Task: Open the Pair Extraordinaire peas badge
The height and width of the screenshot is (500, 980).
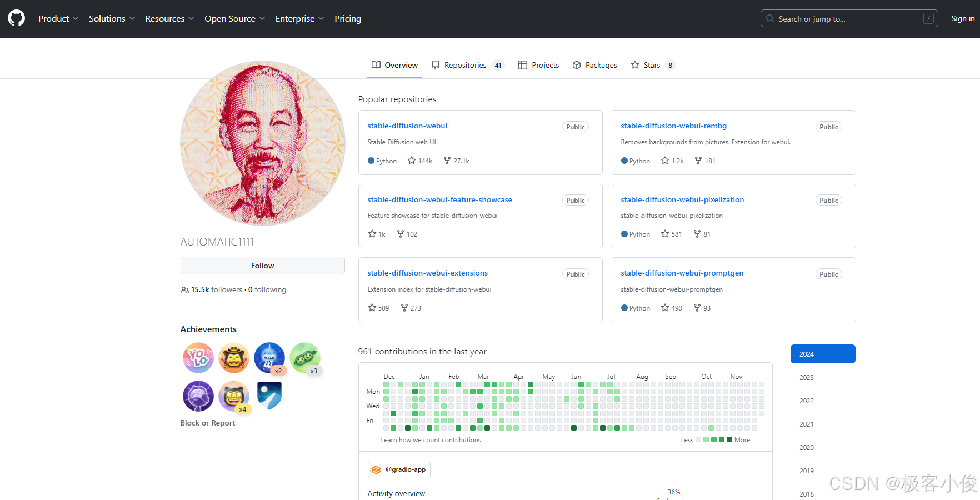Action: (x=305, y=358)
